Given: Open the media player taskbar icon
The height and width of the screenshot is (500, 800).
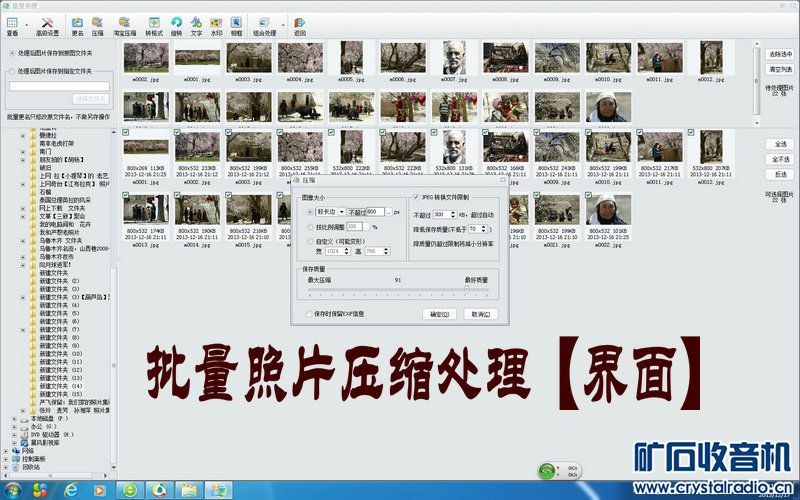Looking at the screenshot, I should click(x=99, y=491).
